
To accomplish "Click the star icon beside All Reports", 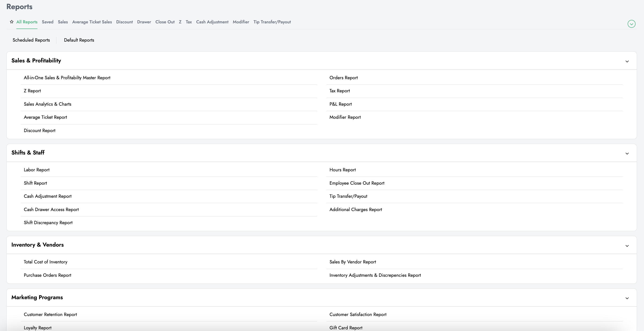I will tap(11, 22).
